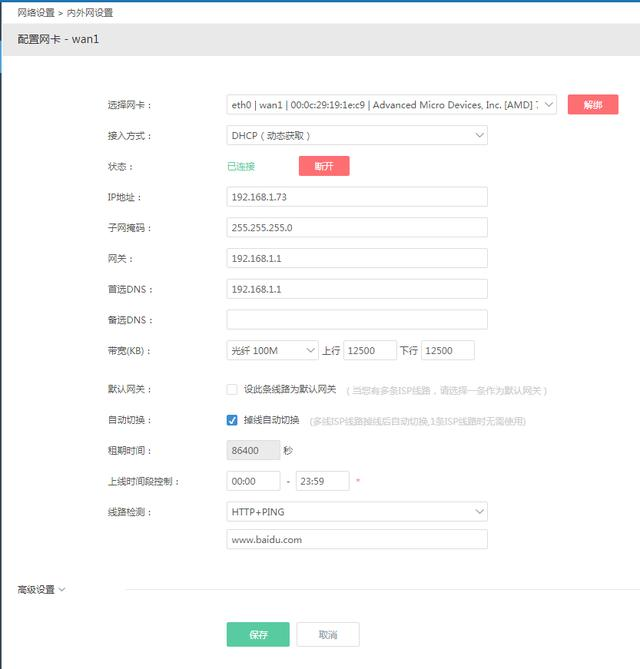
Task: Click the www.baidu.com detection address field
Action: (357, 540)
